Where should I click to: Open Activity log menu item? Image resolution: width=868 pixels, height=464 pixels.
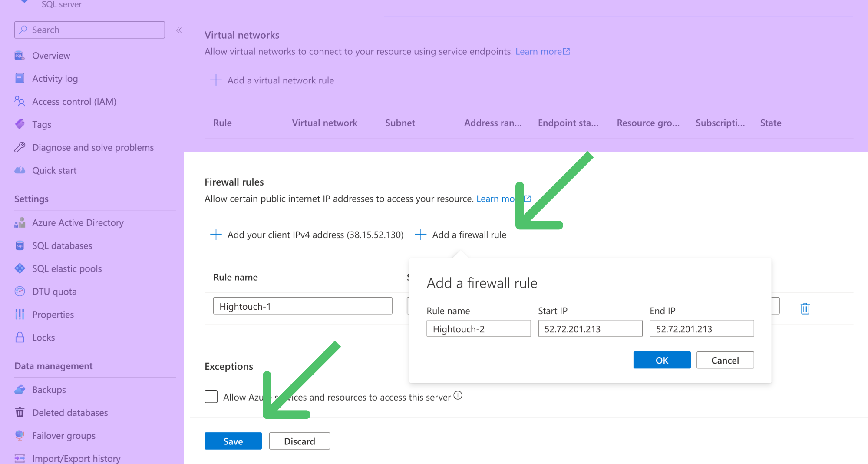(x=55, y=79)
